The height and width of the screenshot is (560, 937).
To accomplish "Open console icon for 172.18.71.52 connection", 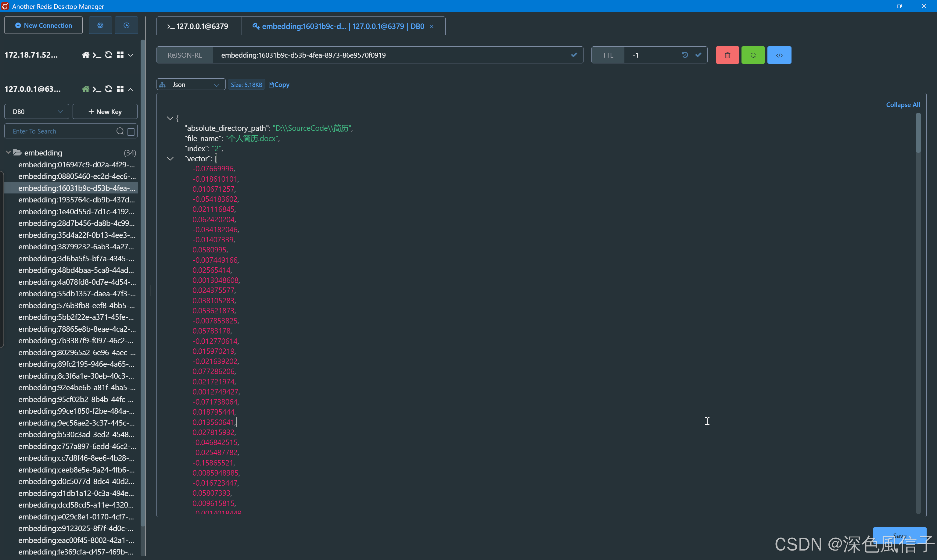I will 97,55.
